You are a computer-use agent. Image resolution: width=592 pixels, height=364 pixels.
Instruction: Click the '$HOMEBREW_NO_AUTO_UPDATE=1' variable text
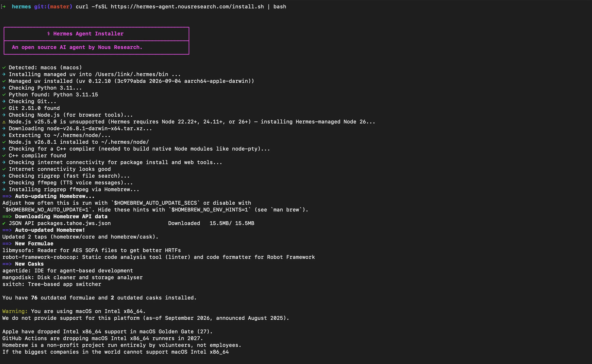(x=47, y=210)
